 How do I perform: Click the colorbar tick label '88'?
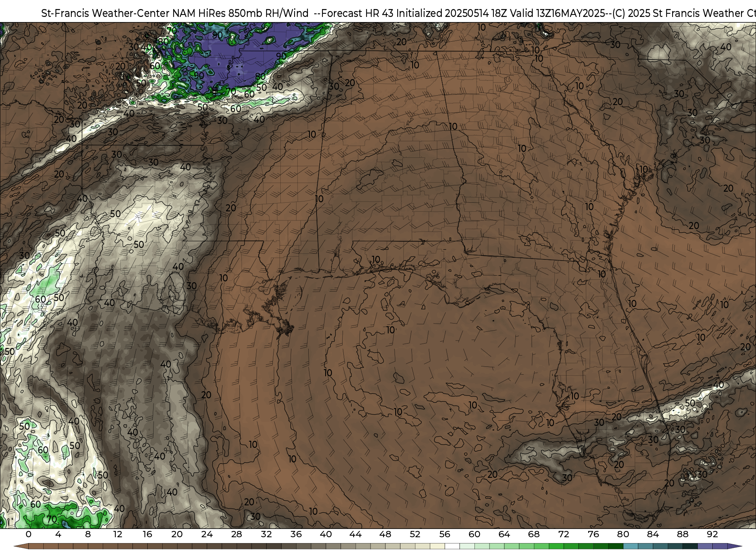coord(682,534)
